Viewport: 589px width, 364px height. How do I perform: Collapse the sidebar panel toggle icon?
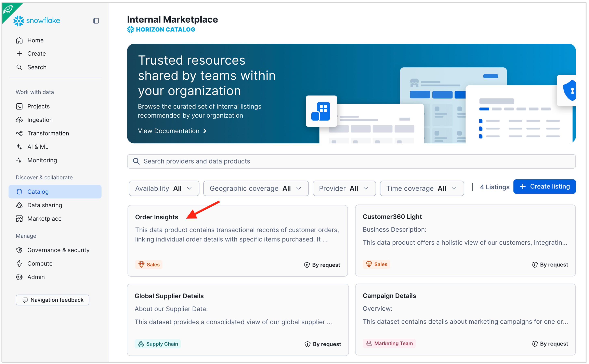coord(96,21)
